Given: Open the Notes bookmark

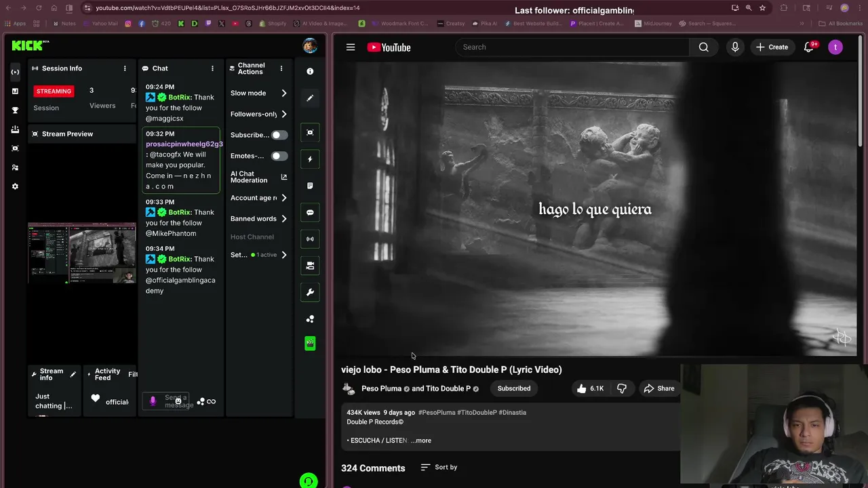Looking at the screenshot, I should (x=64, y=24).
